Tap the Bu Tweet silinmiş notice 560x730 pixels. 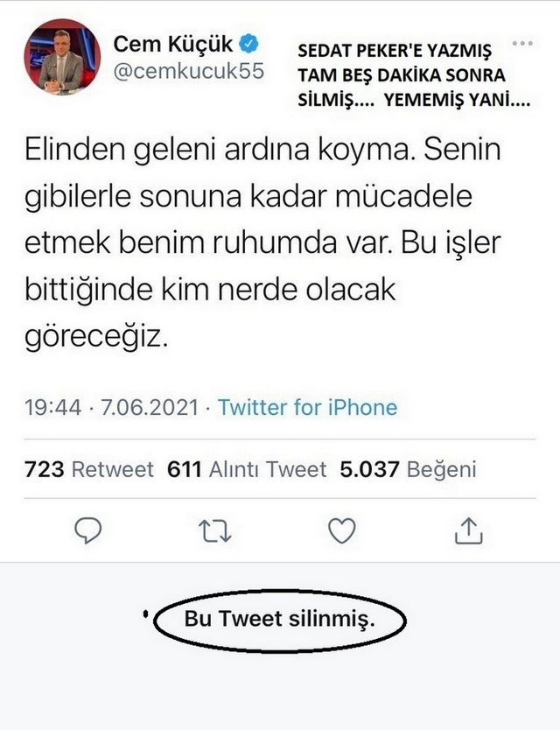coord(280,620)
